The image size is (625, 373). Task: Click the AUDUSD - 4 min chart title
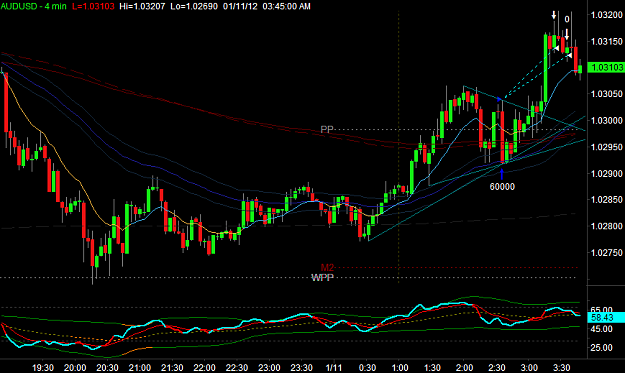point(33,6)
